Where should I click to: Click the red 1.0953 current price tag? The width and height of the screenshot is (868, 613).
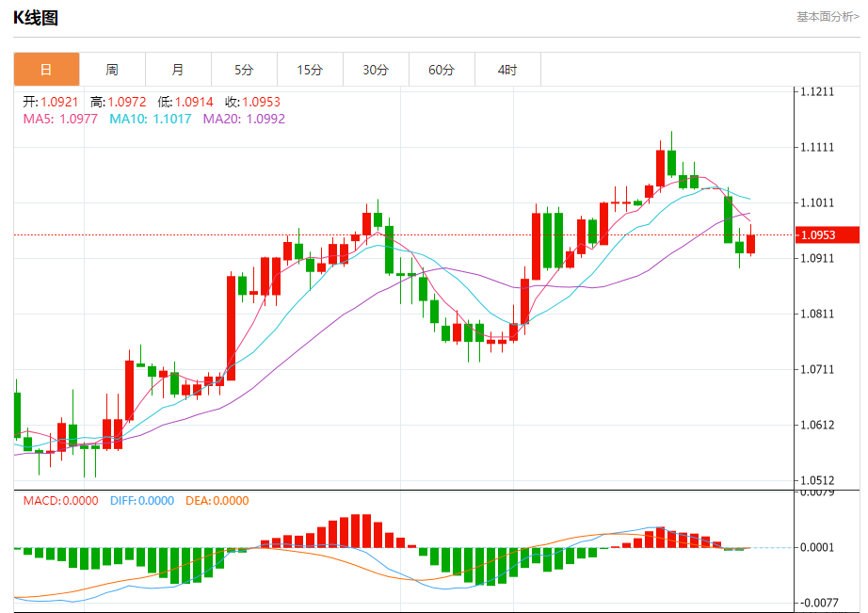click(827, 234)
